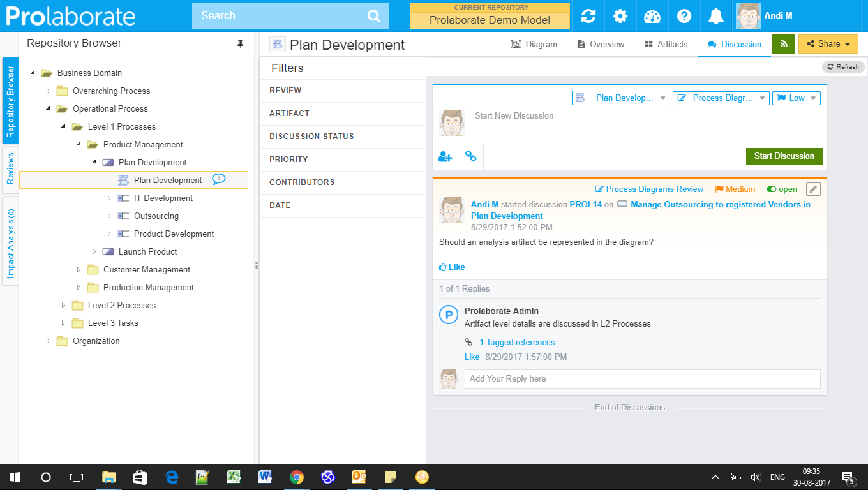The image size is (868, 490).
Task: Click the green RSS feed button
Action: coord(784,44)
